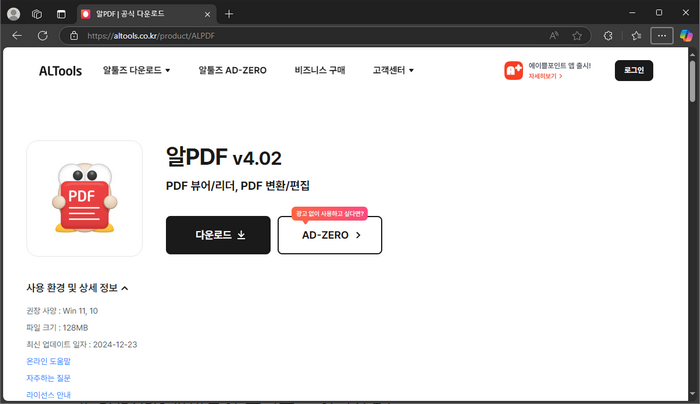This screenshot has width=700, height=404.
Task: Open the browser extensions icon
Action: pyautogui.click(x=608, y=35)
